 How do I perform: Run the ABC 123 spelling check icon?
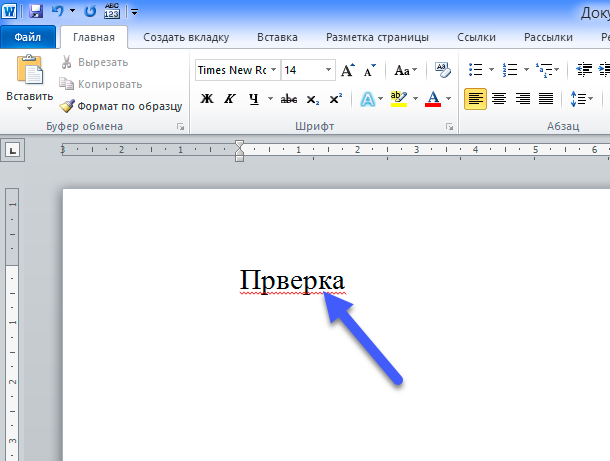(112, 11)
